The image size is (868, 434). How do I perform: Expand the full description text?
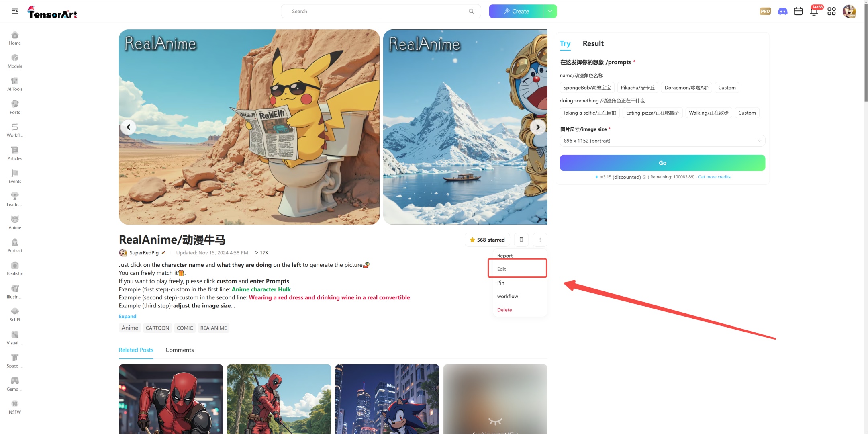pyautogui.click(x=127, y=317)
